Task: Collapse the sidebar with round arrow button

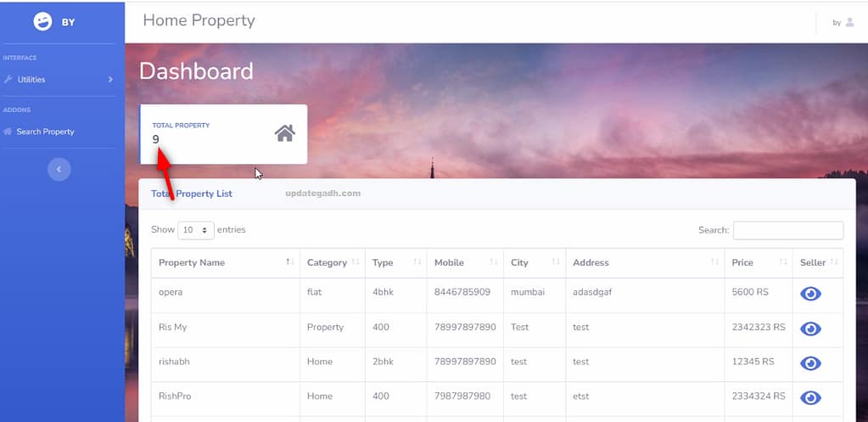Action: tap(59, 170)
